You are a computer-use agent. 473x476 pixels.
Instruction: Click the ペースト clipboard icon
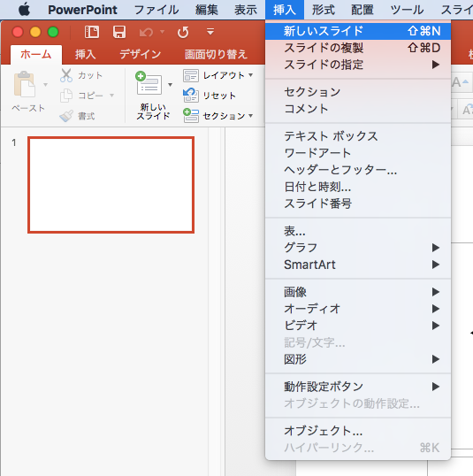(x=24, y=84)
